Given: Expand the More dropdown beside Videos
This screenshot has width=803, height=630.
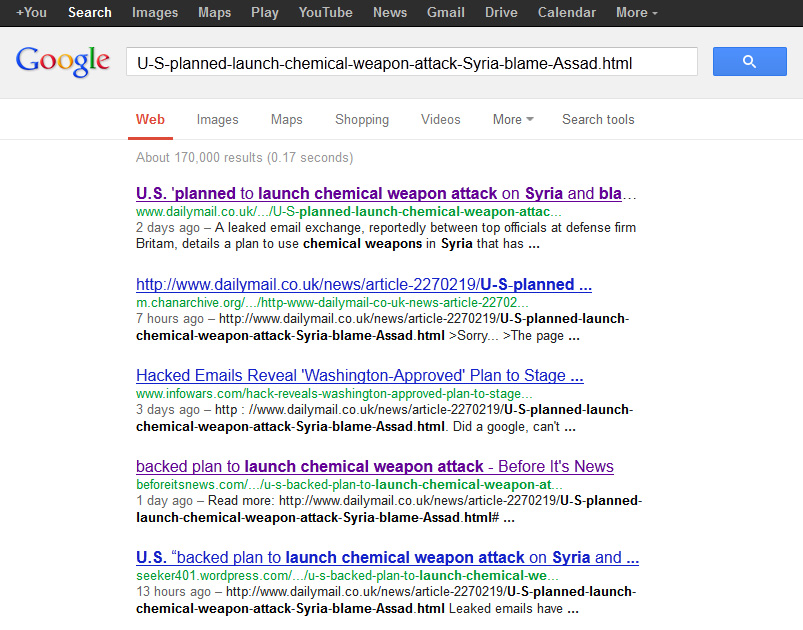Looking at the screenshot, I should tap(513, 119).
